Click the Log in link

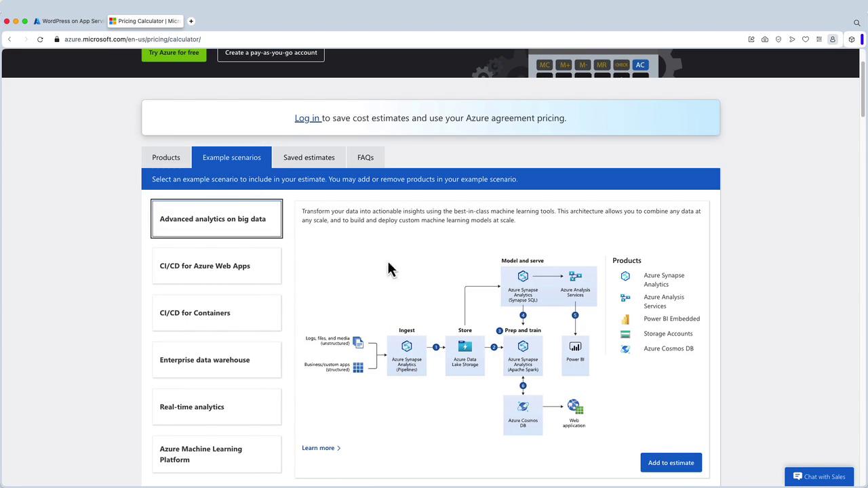pos(307,118)
